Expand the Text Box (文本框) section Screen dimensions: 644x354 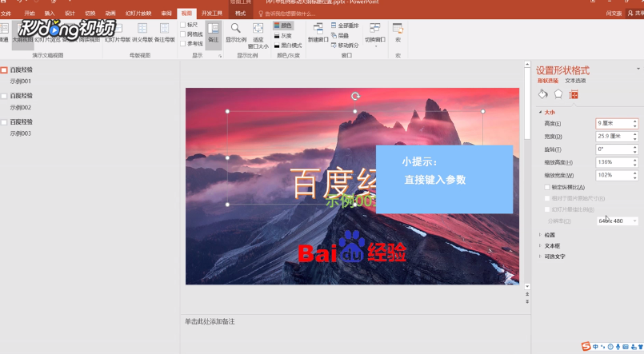pyautogui.click(x=541, y=245)
